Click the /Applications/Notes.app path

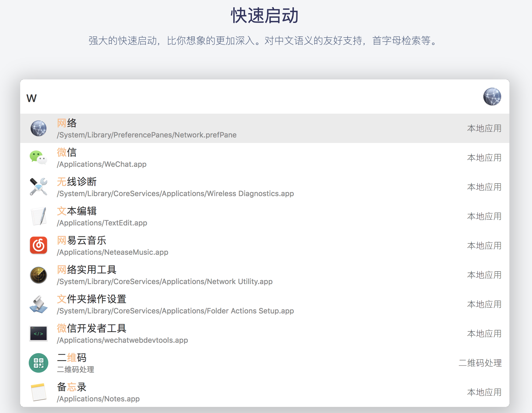coord(98,399)
